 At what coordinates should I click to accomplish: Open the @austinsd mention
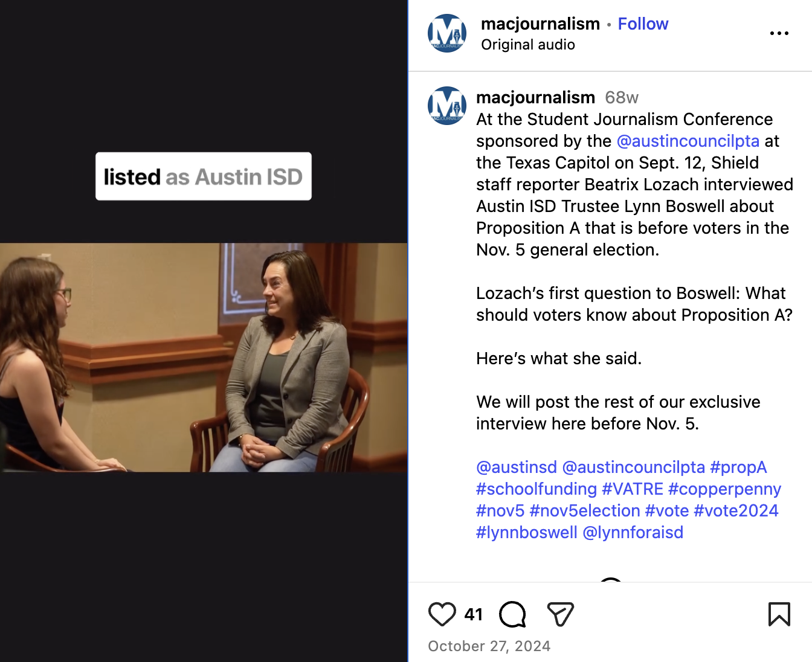517,467
